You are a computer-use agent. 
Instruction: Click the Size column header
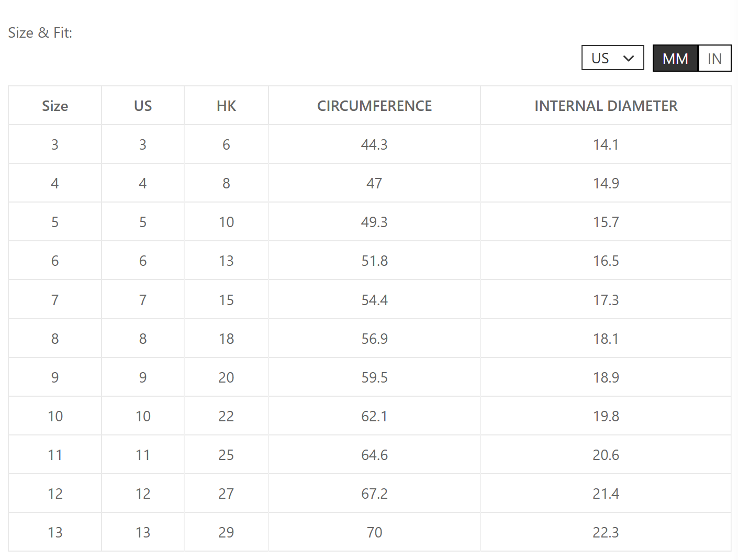tap(55, 106)
